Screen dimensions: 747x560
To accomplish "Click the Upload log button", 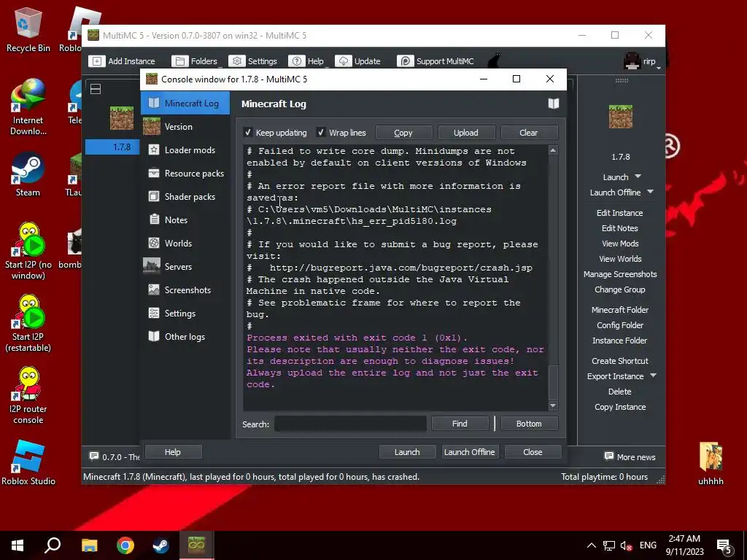I will pos(466,133).
